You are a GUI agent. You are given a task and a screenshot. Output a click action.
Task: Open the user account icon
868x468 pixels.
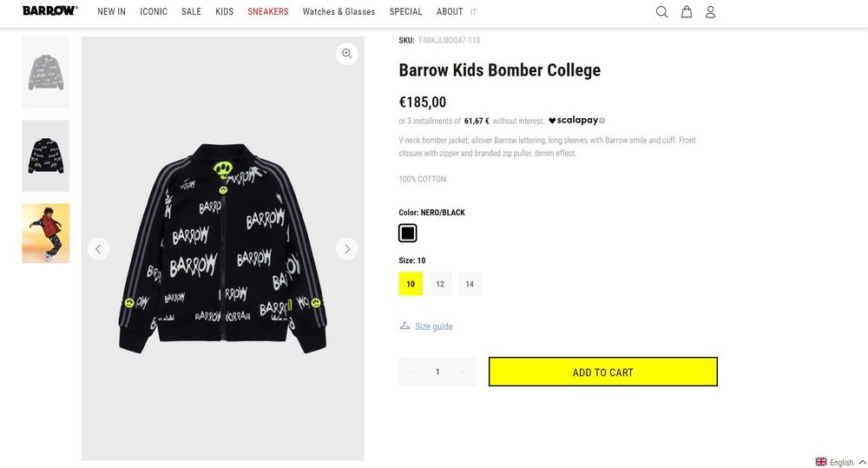(710, 12)
